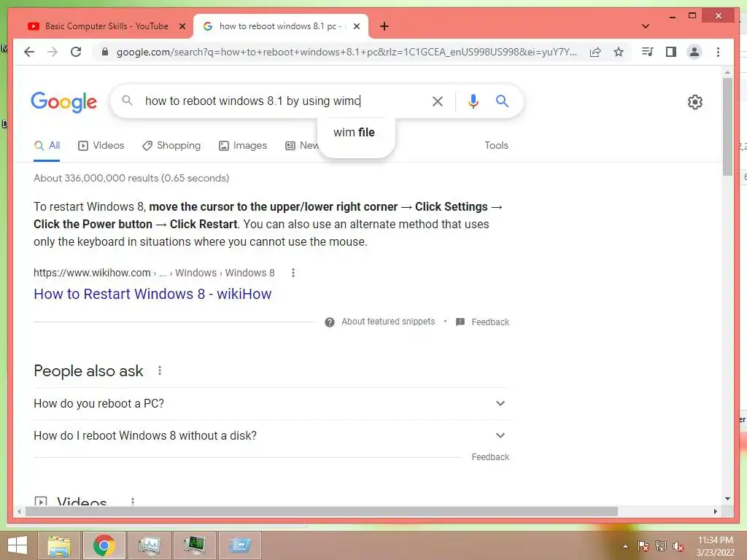Click the horizontal scrollbar thumb
This screenshot has width=747, height=560.
tap(322, 511)
